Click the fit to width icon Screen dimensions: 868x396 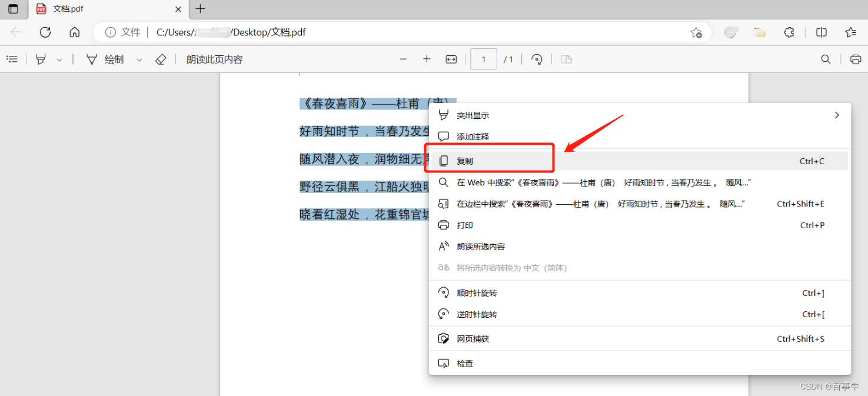coord(451,59)
